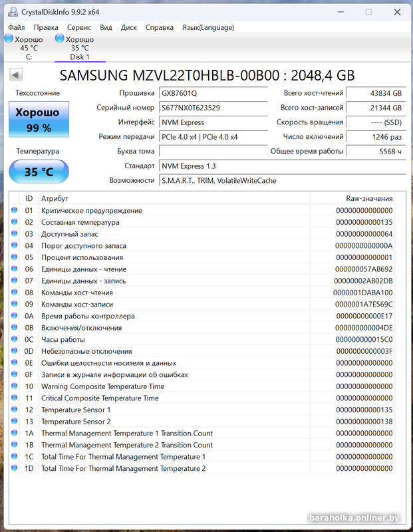Image resolution: width=413 pixels, height=532 pixels.
Task: Click status dot for attribute 1A row
Action: coord(14,433)
